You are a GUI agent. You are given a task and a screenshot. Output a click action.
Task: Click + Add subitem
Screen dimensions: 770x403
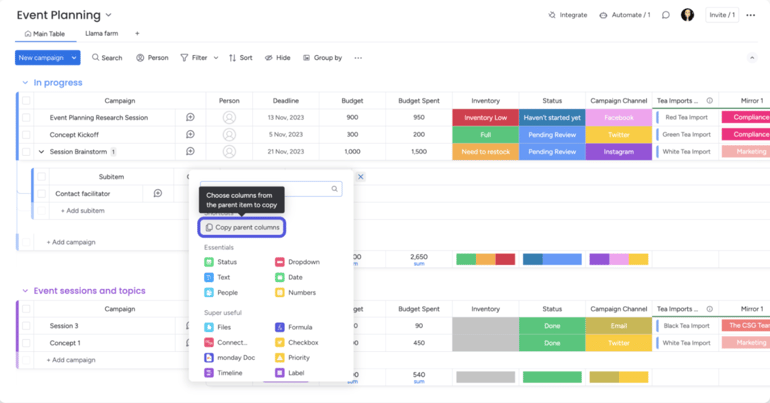pyautogui.click(x=82, y=211)
